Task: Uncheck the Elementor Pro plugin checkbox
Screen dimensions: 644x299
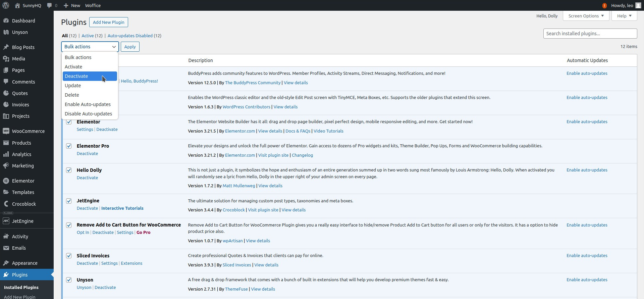Action: 69,146
